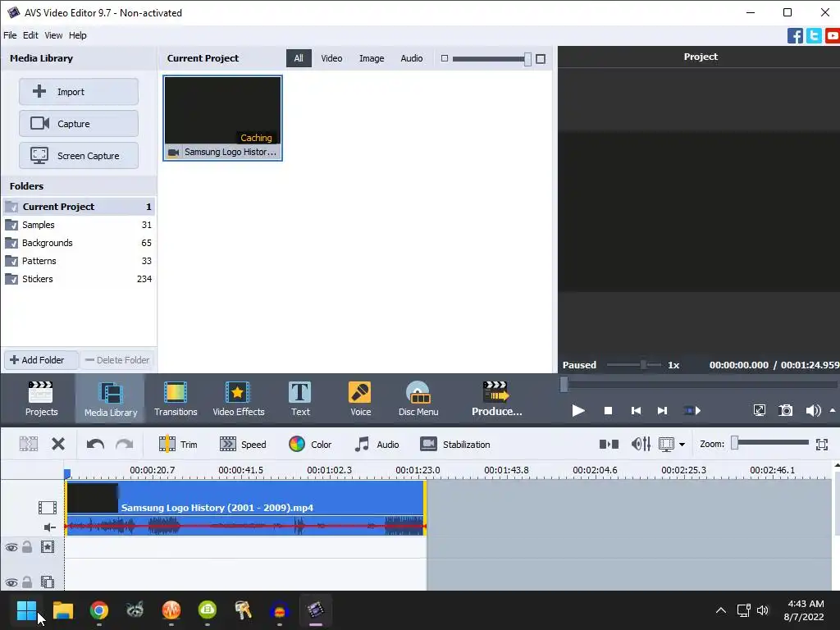Image resolution: width=840 pixels, height=630 pixels.
Task: Open the Speed settings
Action: pos(243,444)
